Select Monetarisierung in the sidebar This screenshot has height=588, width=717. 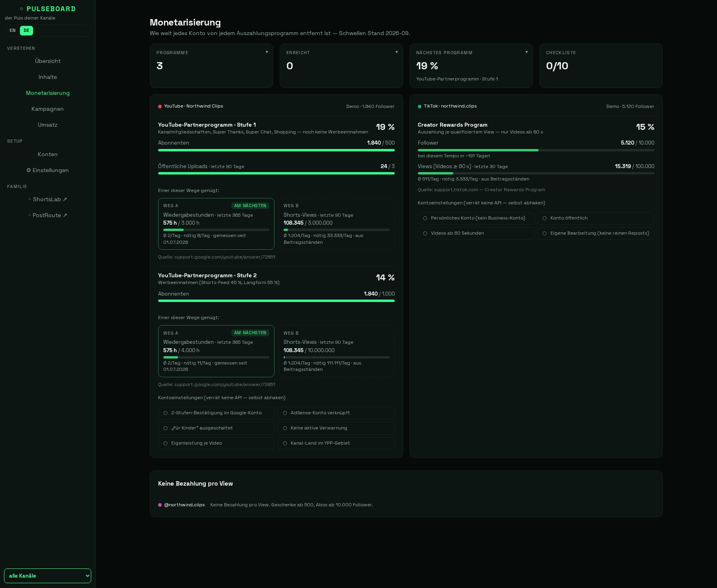click(48, 93)
